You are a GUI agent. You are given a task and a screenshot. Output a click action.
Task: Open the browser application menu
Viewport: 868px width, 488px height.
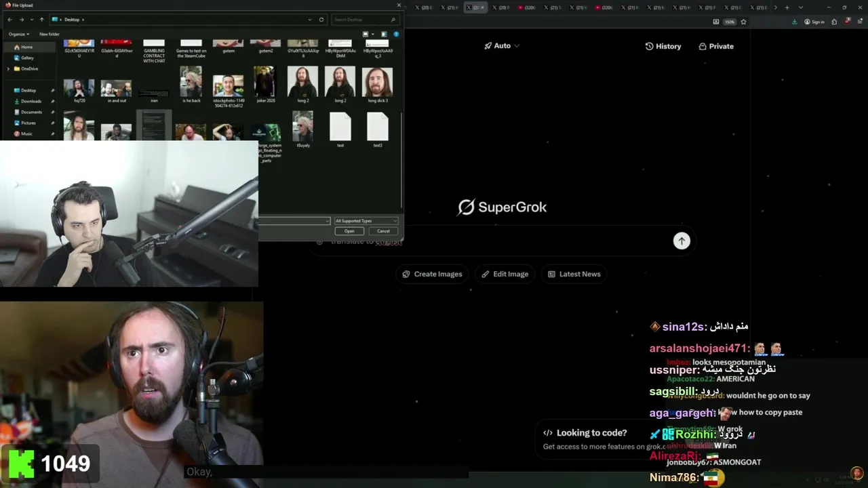click(x=859, y=22)
